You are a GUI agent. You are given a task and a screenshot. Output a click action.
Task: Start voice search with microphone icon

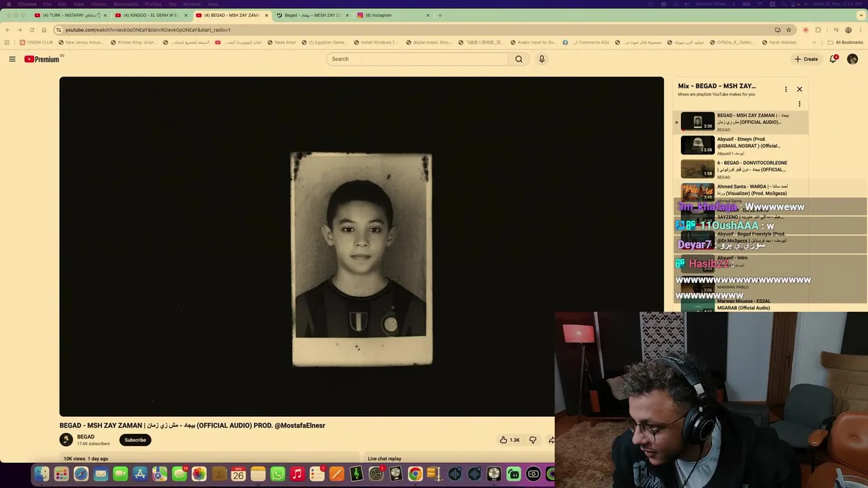point(542,59)
